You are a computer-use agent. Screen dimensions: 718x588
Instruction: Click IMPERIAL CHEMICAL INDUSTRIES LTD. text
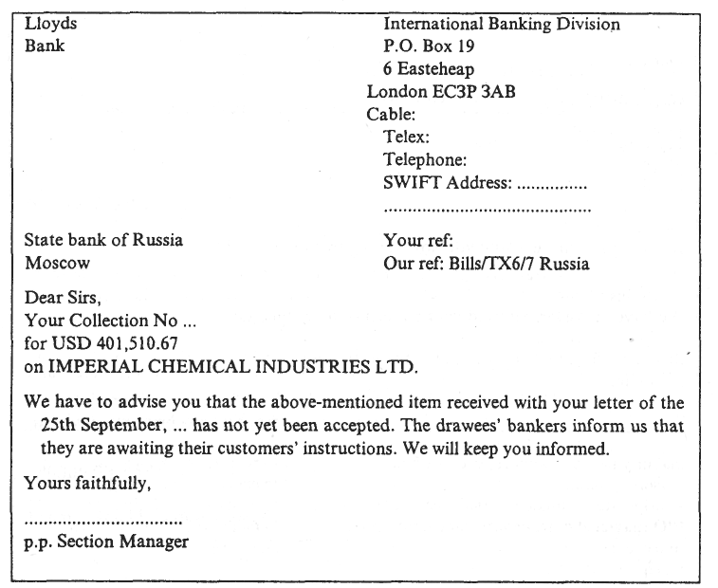[x=233, y=366]
